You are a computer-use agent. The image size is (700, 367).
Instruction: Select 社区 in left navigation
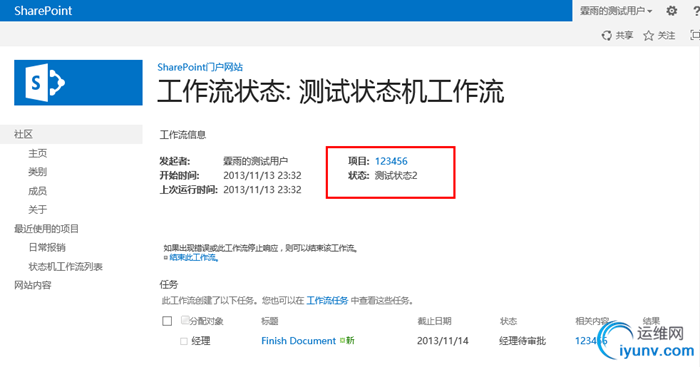point(23,134)
